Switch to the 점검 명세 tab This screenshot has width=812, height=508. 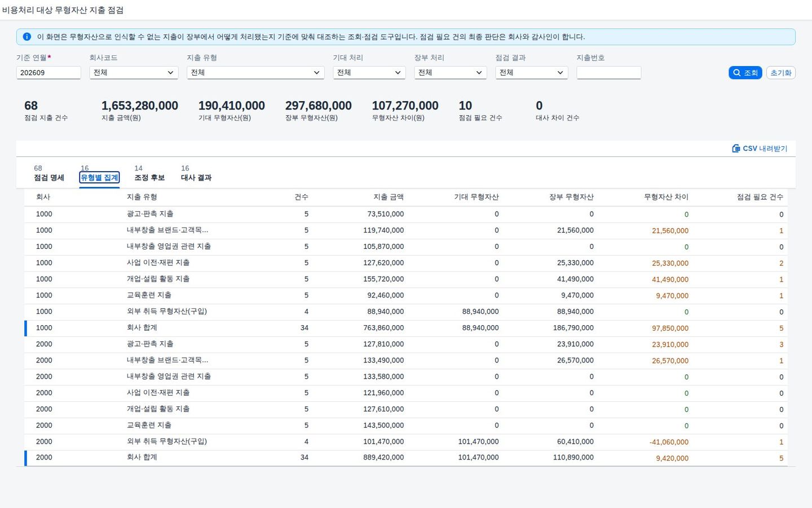coord(49,173)
